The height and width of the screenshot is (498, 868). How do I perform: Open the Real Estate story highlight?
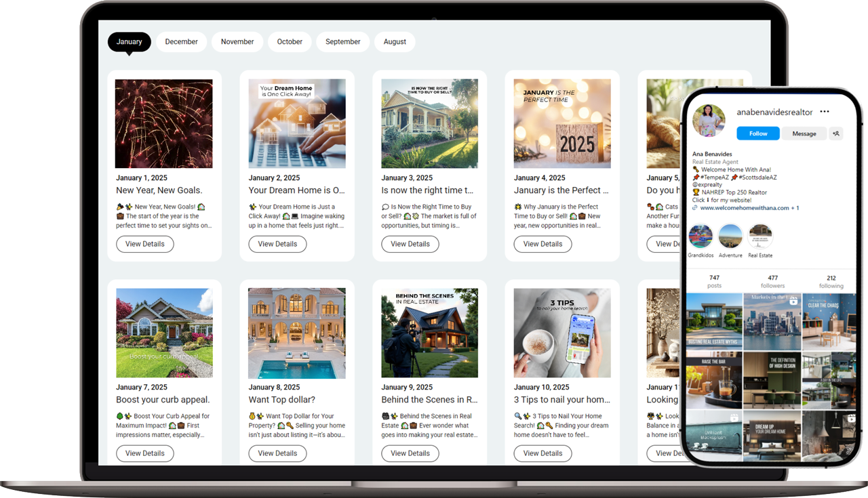[x=760, y=236]
